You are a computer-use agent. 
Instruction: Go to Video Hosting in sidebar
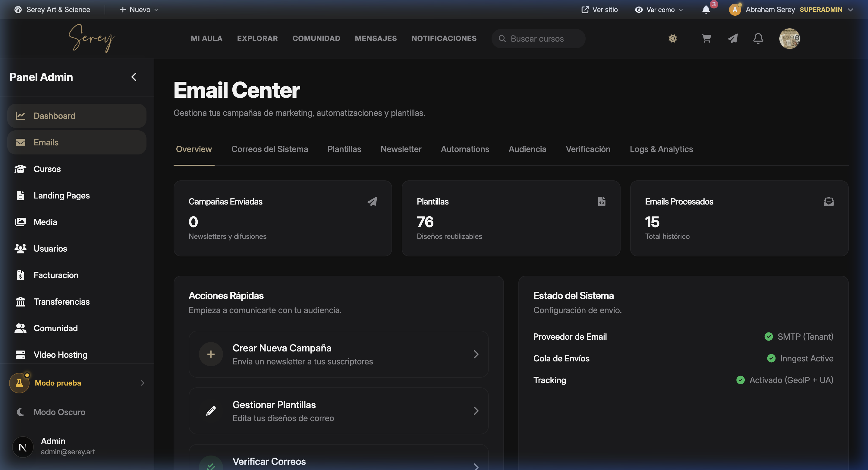coord(60,355)
